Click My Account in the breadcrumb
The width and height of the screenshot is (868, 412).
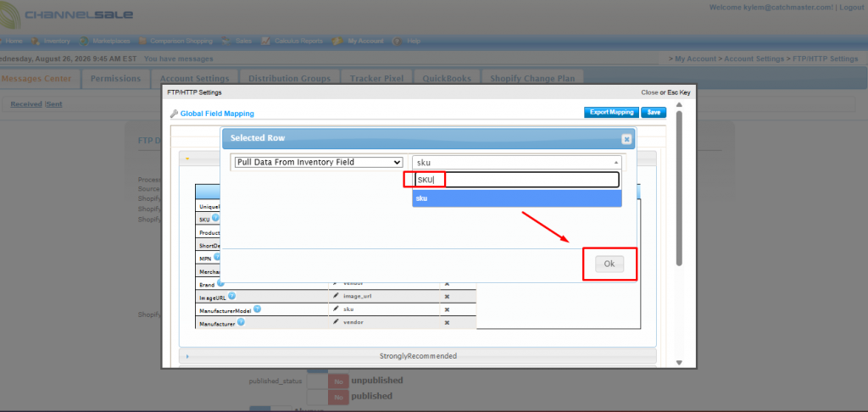(695, 58)
